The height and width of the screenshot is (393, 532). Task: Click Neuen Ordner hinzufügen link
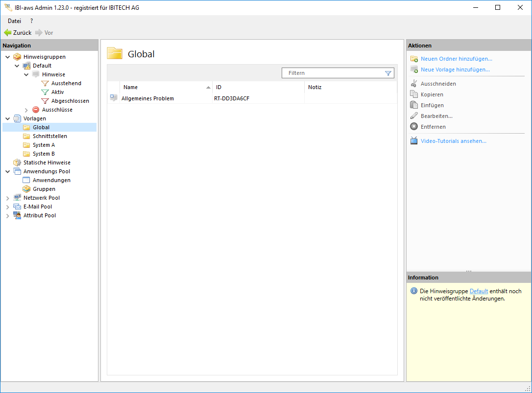click(x=456, y=59)
